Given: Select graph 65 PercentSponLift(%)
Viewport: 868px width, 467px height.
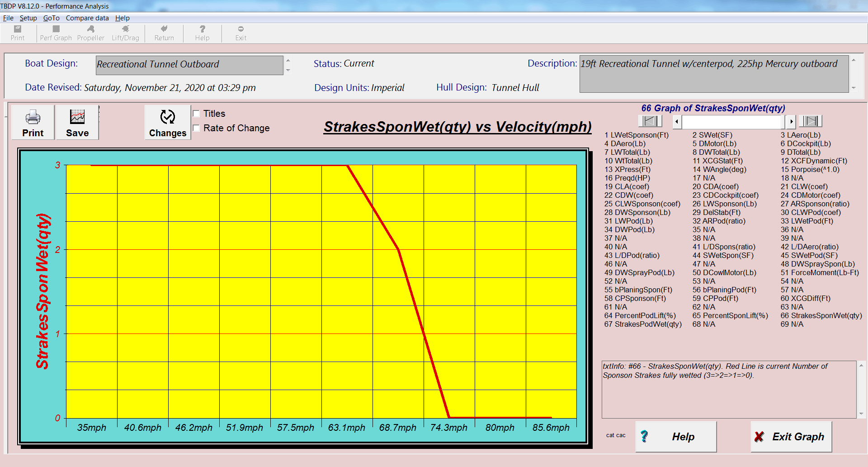Looking at the screenshot, I should point(730,315).
